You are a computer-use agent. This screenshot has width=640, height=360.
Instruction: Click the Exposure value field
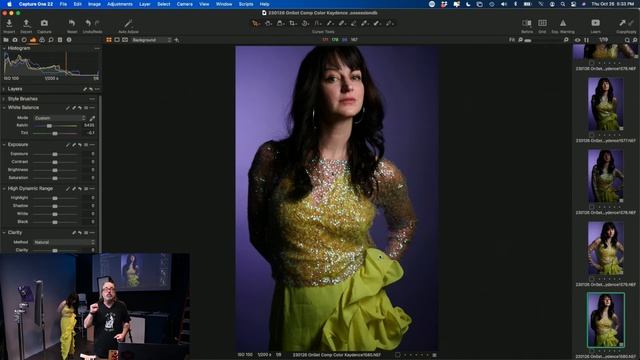pos(90,154)
